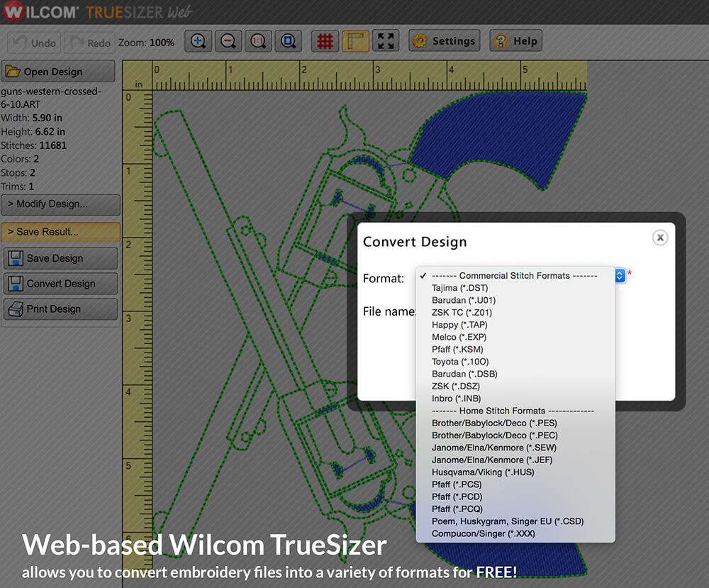Collapse the Save Result section
709x588 pixels.
pyautogui.click(x=60, y=232)
